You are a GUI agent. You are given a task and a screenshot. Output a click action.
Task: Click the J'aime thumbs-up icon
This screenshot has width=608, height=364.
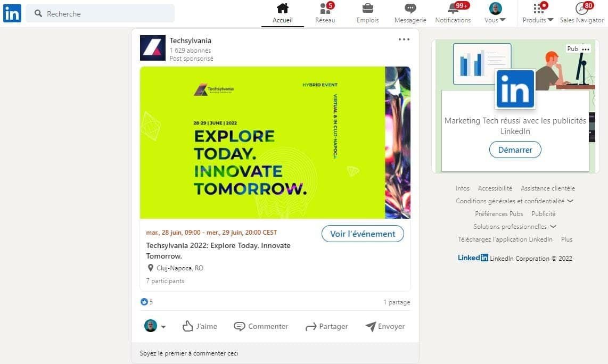(x=188, y=326)
